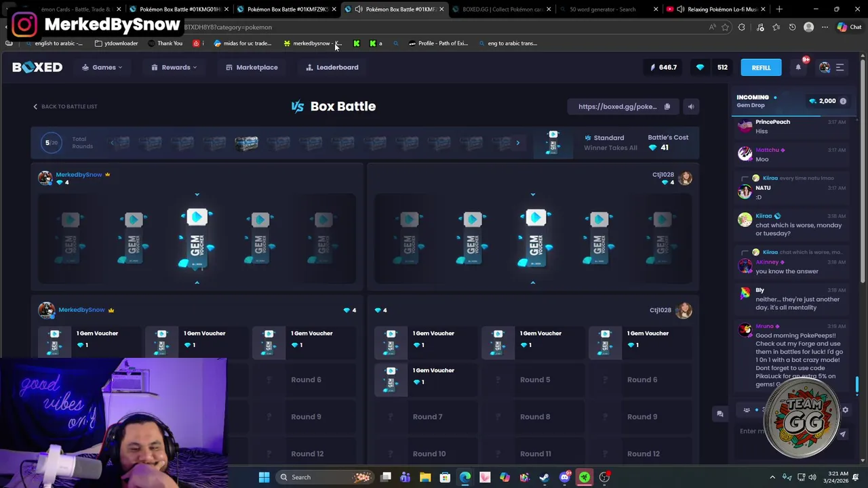Toggle the battle sound mute button
Screen dimensions: 868x488
coord(690,106)
